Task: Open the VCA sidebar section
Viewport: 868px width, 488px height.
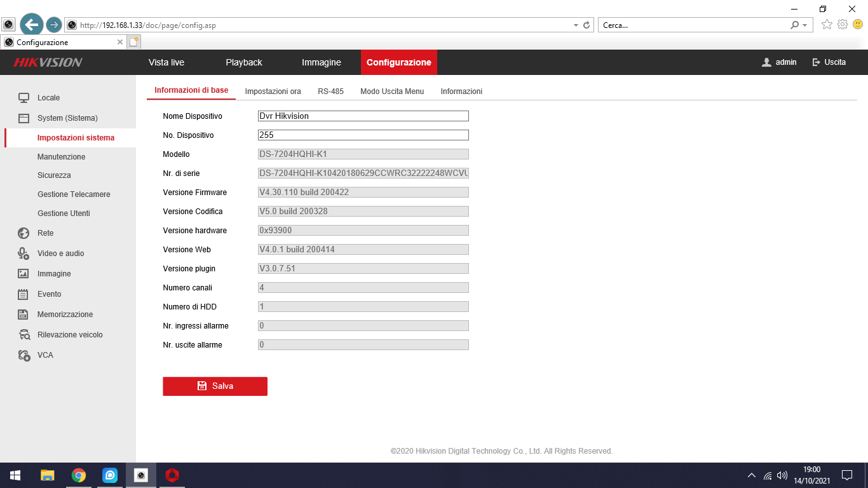Action: (x=45, y=355)
